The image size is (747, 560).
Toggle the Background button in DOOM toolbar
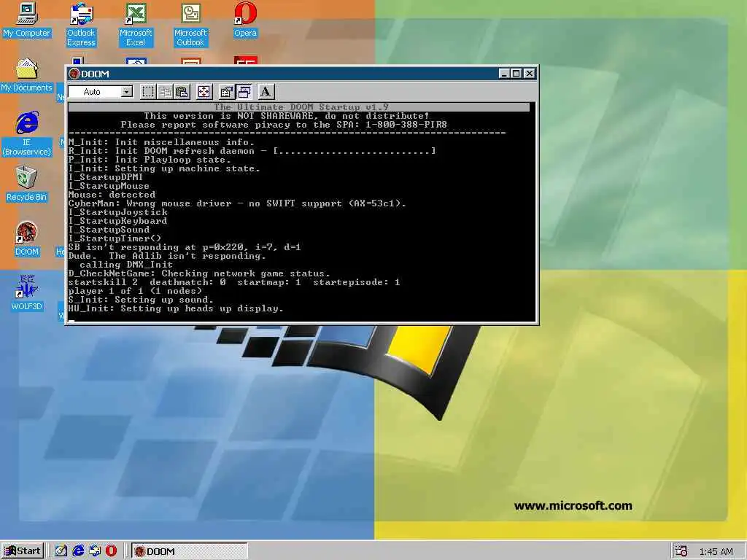tap(244, 91)
